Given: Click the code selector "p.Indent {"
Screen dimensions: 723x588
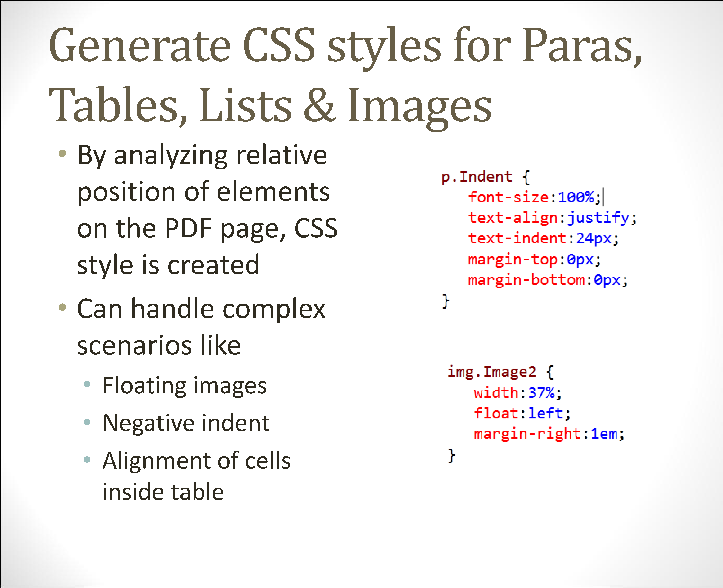Looking at the screenshot, I should [x=485, y=177].
